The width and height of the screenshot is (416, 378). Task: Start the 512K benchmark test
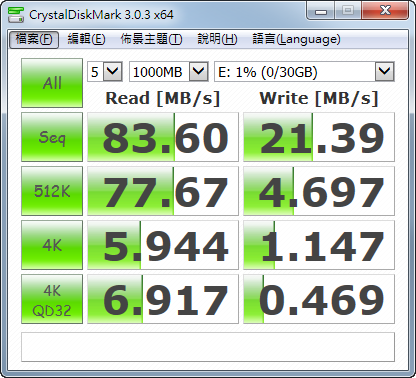pyautogui.click(x=52, y=191)
